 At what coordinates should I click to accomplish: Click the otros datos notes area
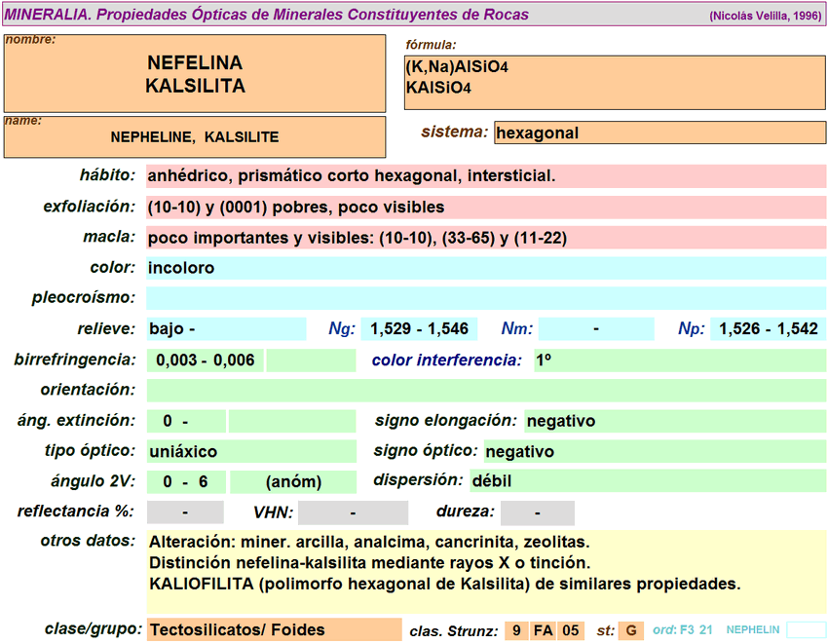tap(485, 567)
